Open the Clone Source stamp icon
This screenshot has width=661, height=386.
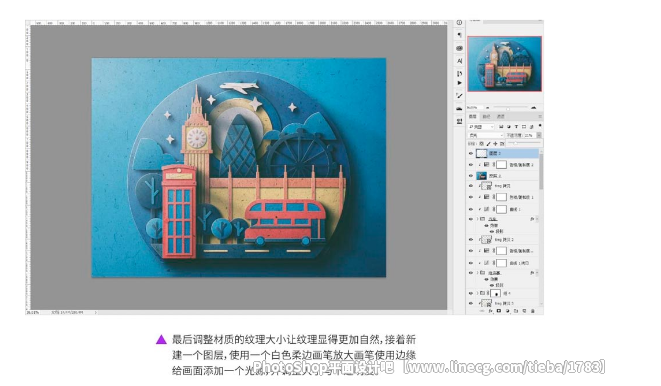(459, 121)
